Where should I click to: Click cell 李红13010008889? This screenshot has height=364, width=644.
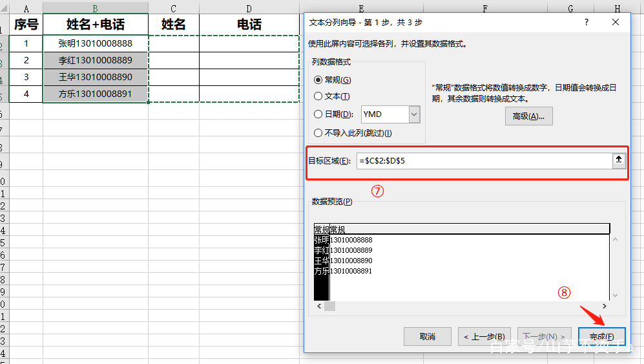tap(96, 61)
